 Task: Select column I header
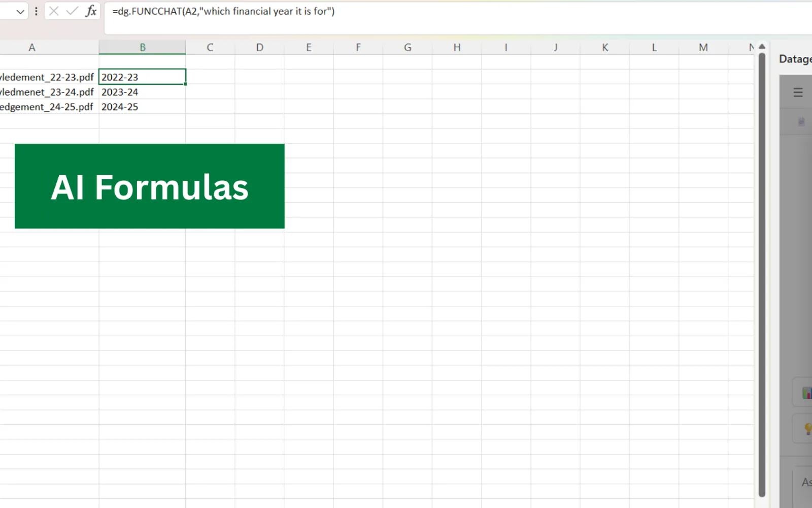[x=506, y=47]
